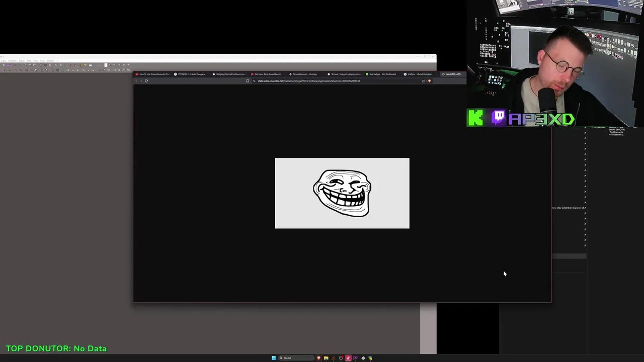Click the Kick logo in the stream overlay
The image size is (644, 362).
pyautogui.click(x=476, y=118)
